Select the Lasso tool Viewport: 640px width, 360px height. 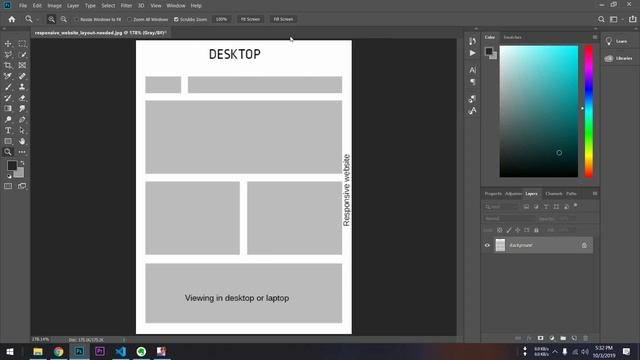[8, 55]
